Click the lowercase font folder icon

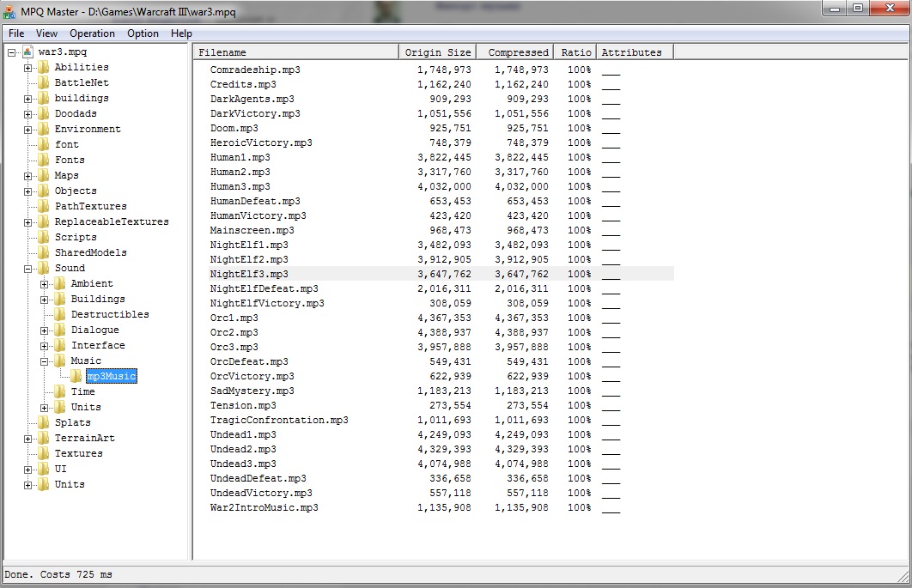click(44, 144)
